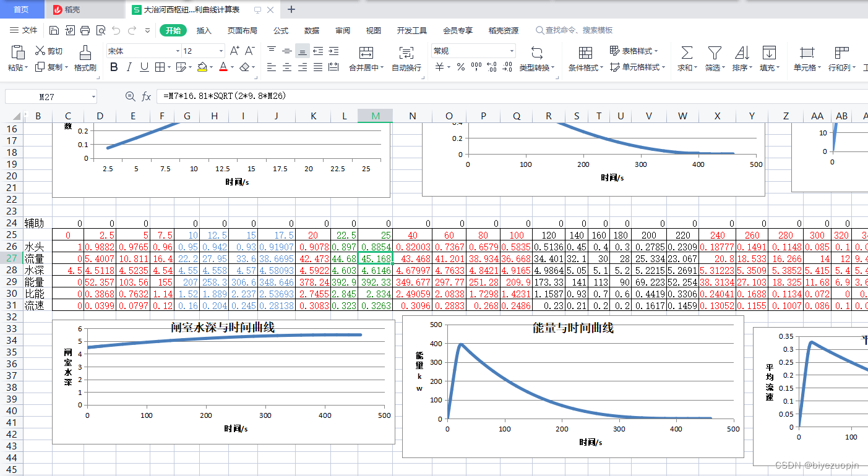
Task: Click the insert function fx icon
Action: (147, 96)
